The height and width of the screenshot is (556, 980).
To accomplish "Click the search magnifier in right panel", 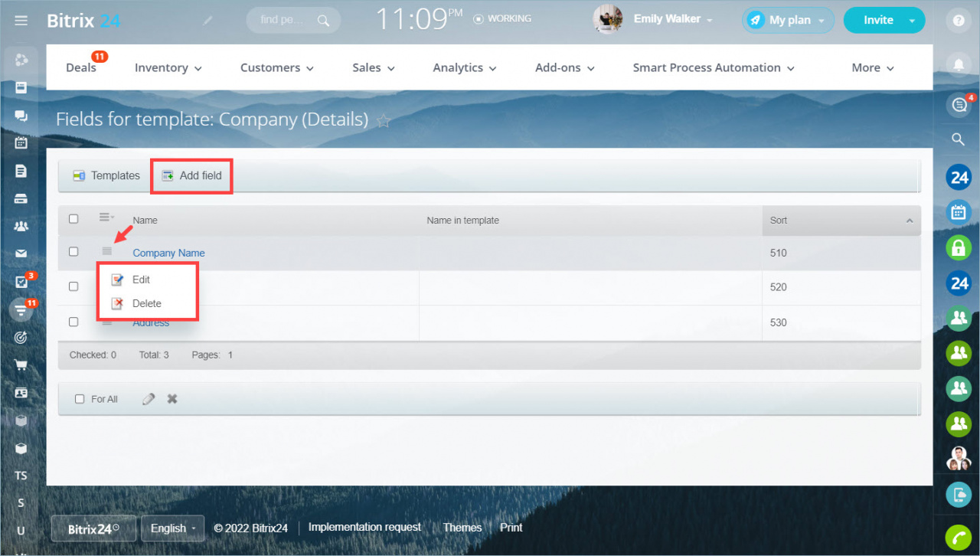I will pos(958,139).
